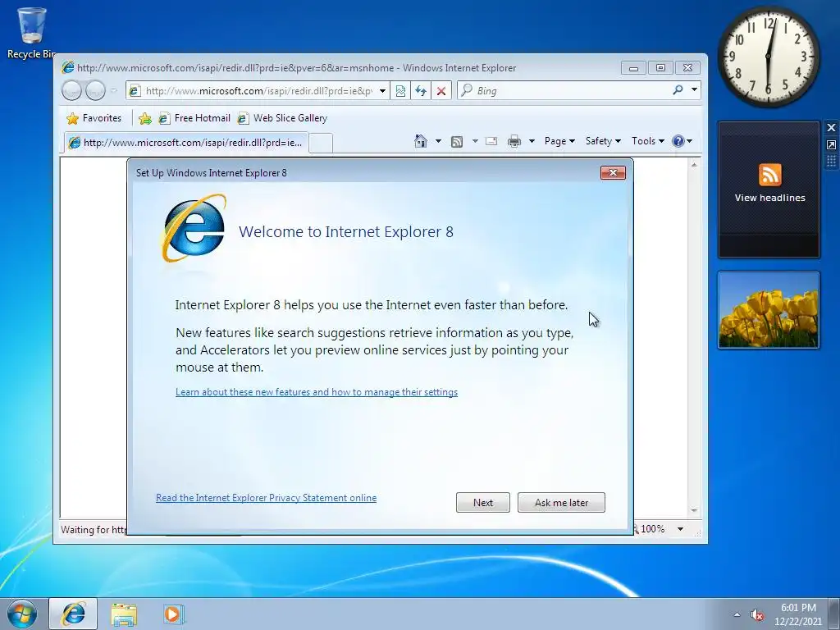Click the Help question mark icon
The width and height of the screenshot is (840, 630).
pos(678,141)
